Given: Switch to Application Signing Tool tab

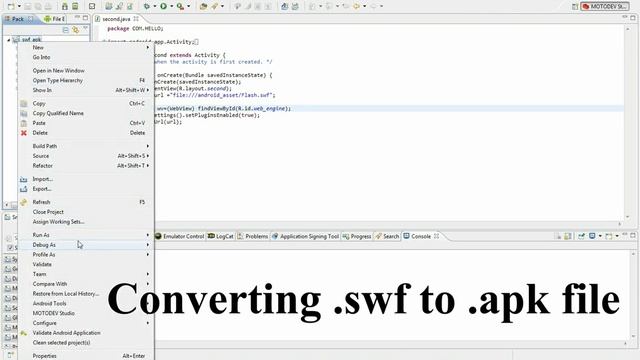Looking at the screenshot, I should tap(305, 236).
